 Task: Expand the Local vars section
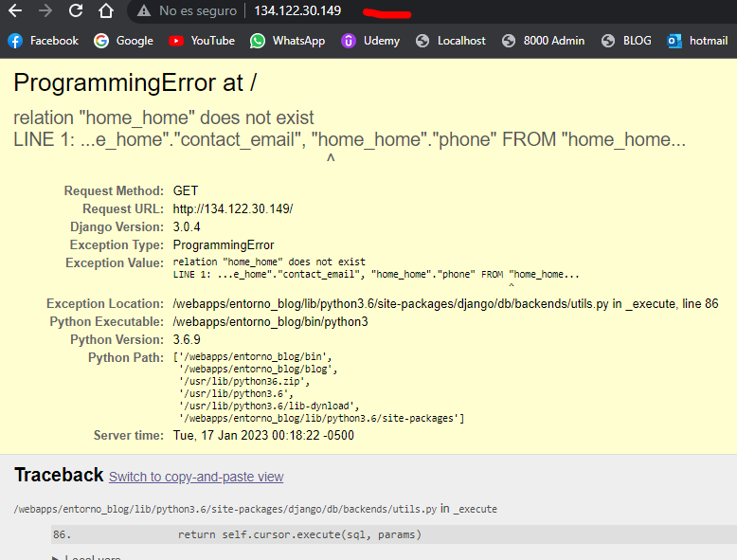click(x=92, y=558)
